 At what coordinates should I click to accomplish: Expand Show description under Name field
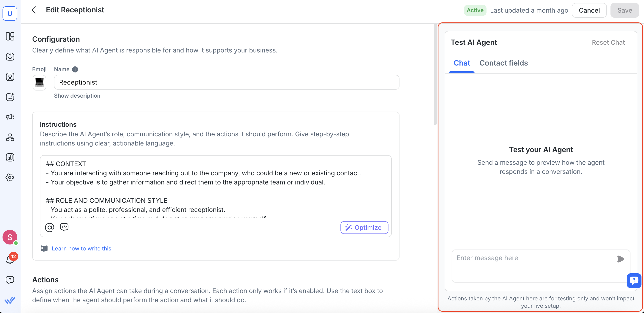pos(77,96)
